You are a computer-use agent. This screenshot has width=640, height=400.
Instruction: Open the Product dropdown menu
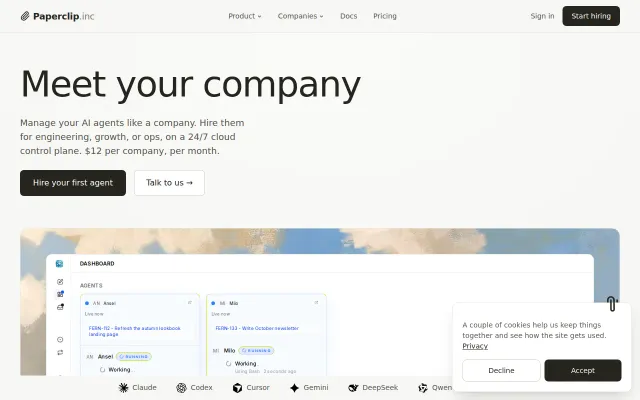[244, 16]
